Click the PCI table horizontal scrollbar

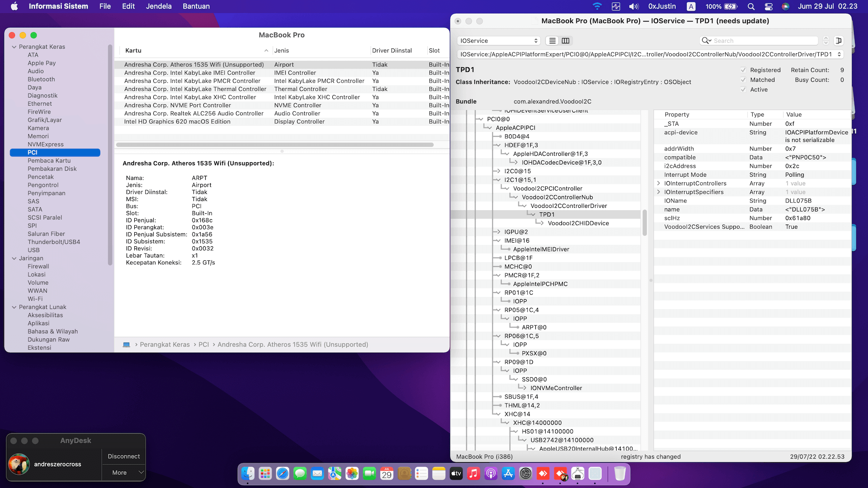275,145
